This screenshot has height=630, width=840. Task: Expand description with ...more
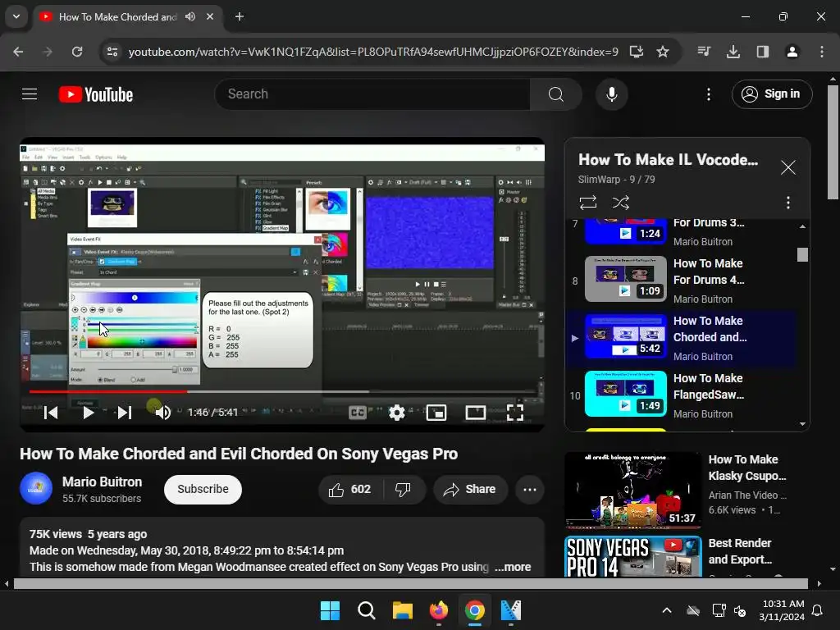513,567
